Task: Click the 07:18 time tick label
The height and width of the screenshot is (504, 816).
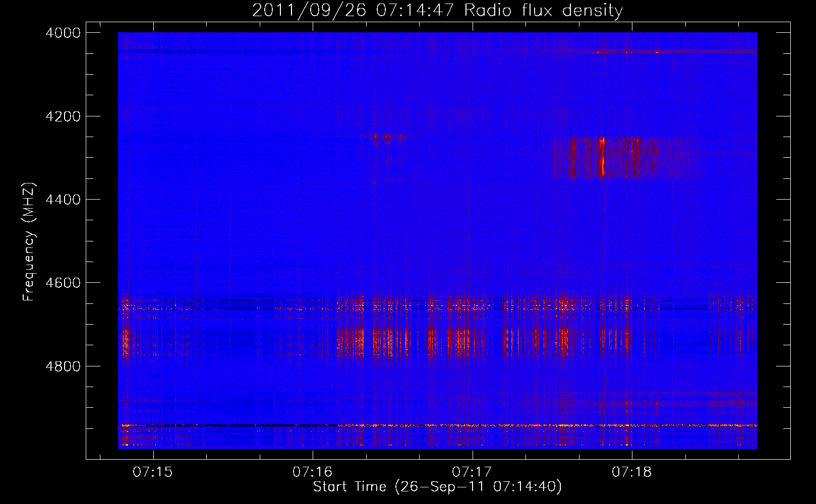Action: pyautogui.click(x=632, y=472)
